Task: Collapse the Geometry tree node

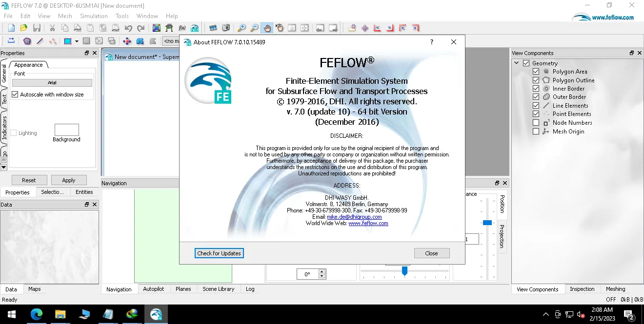Action: coord(516,63)
